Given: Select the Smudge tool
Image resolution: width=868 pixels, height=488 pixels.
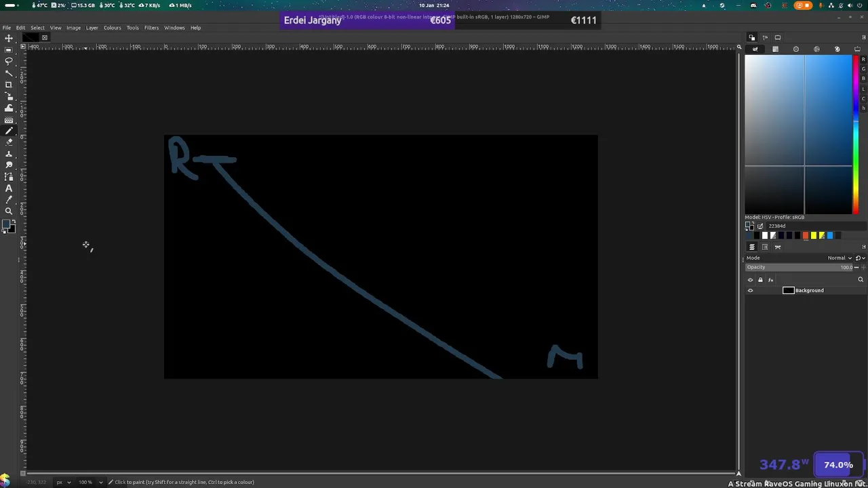Looking at the screenshot, I should [x=9, y=165].
